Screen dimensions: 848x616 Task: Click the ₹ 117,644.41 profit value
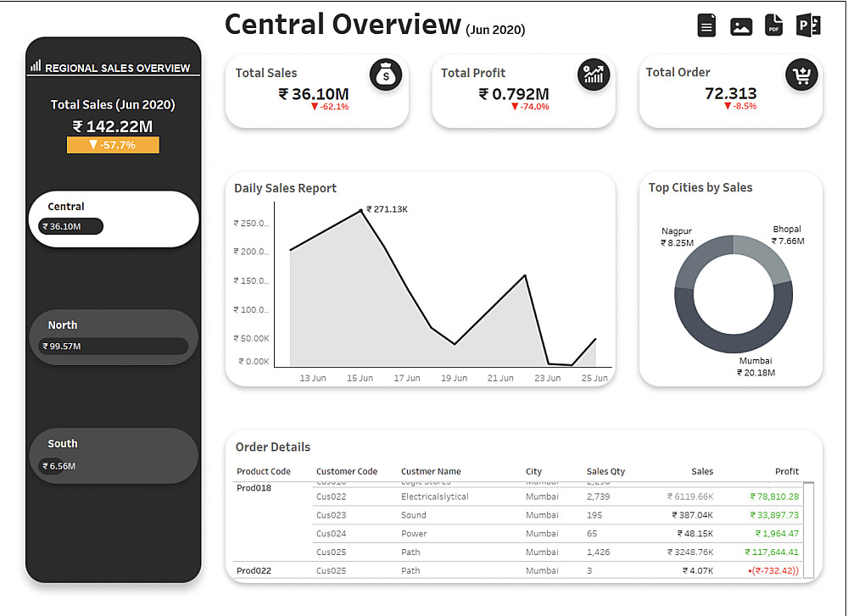click(x=772, y=552)
